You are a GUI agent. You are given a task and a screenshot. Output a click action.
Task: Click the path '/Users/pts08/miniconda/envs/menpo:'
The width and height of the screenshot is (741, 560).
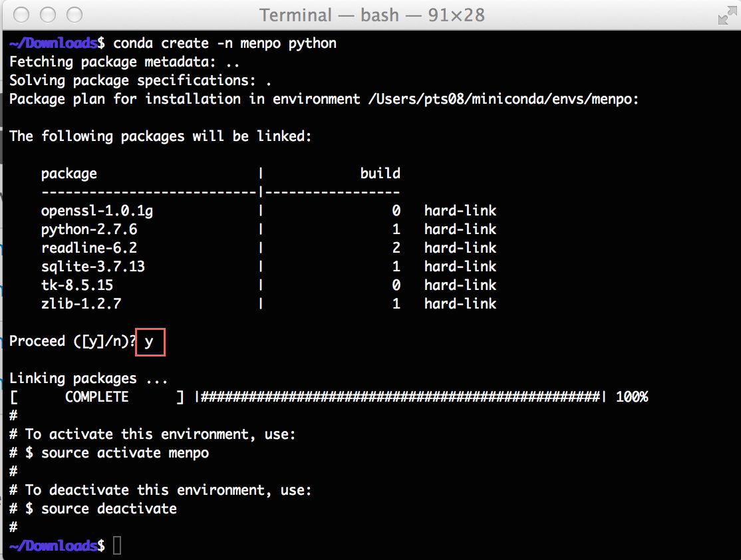504,99
